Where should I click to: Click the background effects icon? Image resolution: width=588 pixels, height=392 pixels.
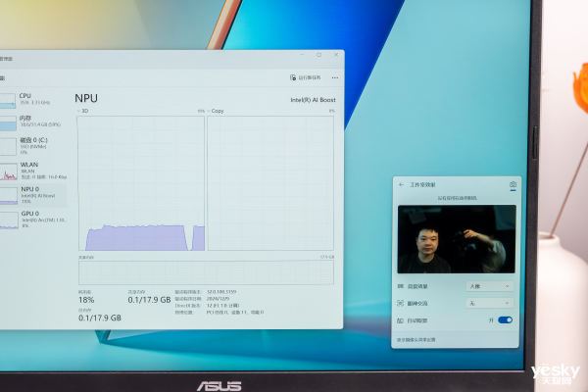(400, 286)
